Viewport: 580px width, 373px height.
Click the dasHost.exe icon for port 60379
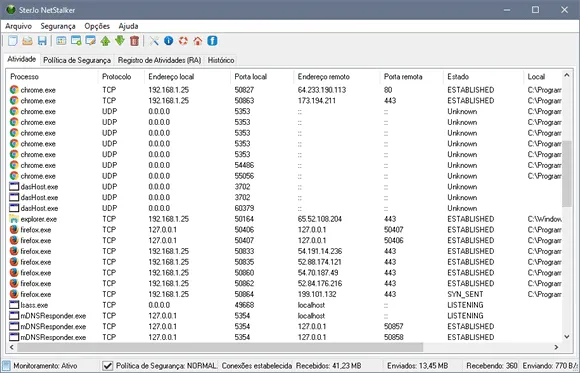[14, 208]
